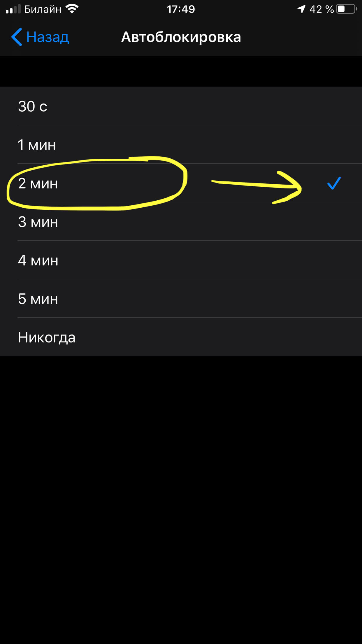
Task: Tap the Автоблокировка page title
Action: [x=181, y=37]
